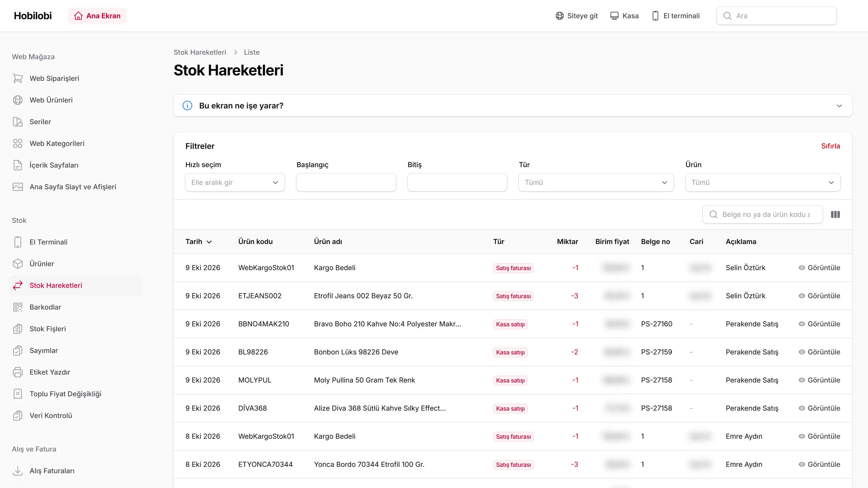The width and height of the screenshot is (868, 488).
Task: Click the ETYONCA70344 product code
Action: (265, 464)
